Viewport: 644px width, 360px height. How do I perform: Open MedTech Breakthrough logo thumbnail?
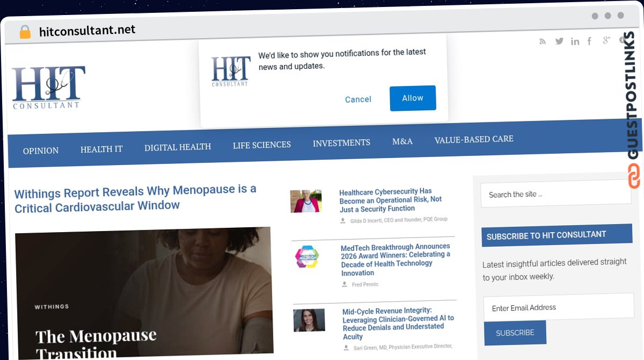307,257
